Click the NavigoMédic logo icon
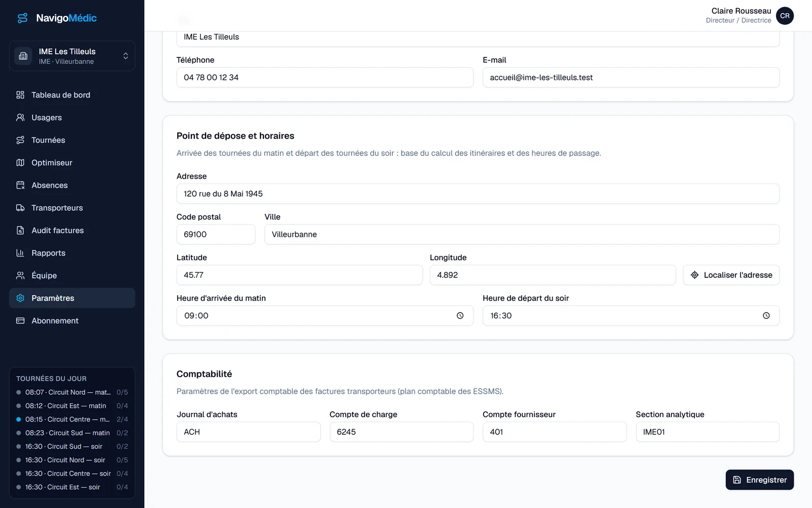The width and height of the screenshot is (812, 508). [23, 18]
